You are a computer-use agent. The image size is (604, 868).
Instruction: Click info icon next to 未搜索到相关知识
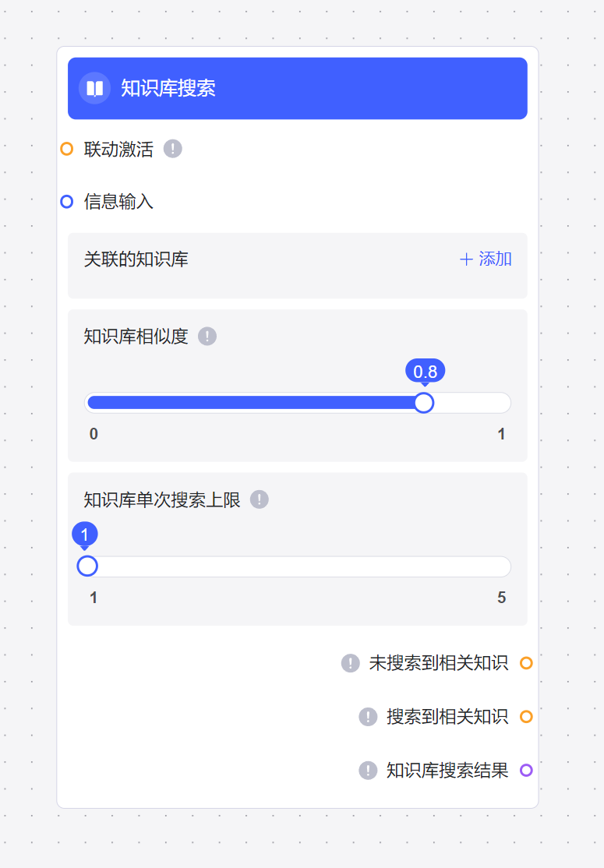pos(350,663)
